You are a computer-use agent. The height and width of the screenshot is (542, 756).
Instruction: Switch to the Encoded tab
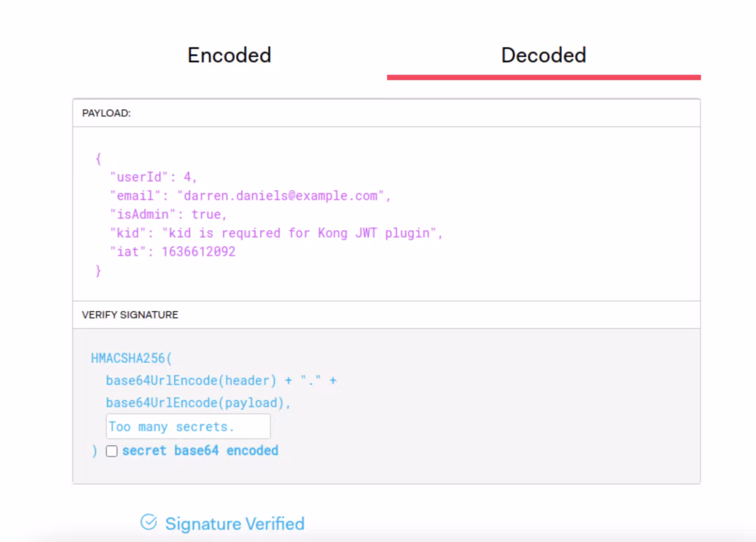click(x=229, y=55)
